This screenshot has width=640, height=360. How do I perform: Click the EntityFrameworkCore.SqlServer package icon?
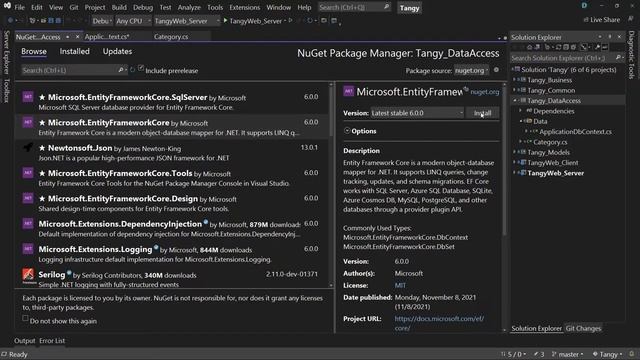[x=28, y=97]
